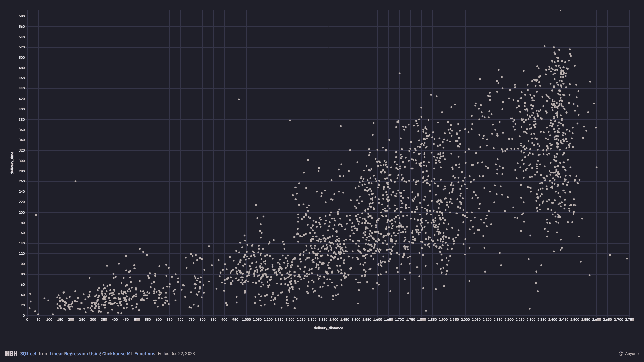Click the globe icon beside Anyone
This screenshot has height=362, width=644.
pyautogui.click(x=621, y=354)
